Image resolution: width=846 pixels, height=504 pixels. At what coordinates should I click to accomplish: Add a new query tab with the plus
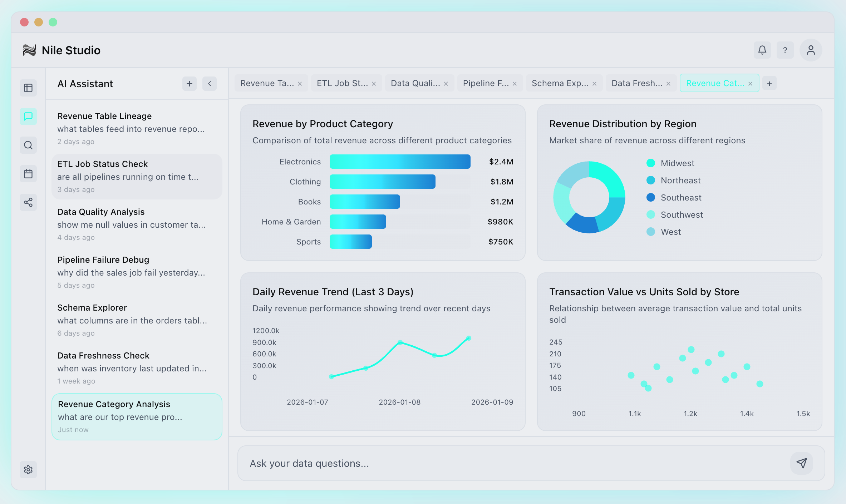(769, 83)
